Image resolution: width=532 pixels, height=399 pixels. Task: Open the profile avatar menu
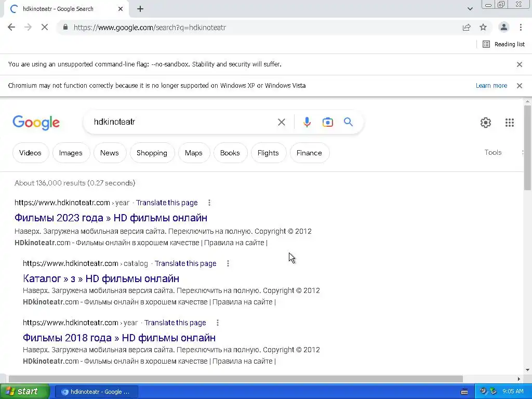(x=504, y=27)
